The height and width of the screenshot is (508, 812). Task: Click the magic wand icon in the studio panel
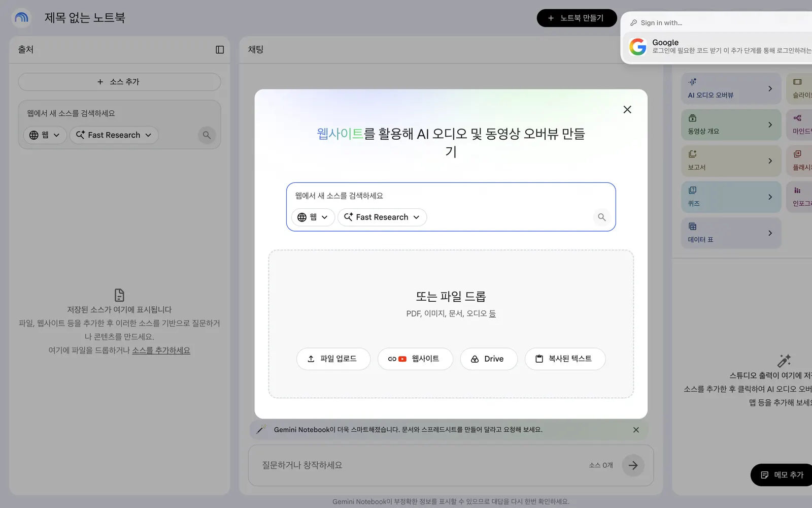[784, 361]
